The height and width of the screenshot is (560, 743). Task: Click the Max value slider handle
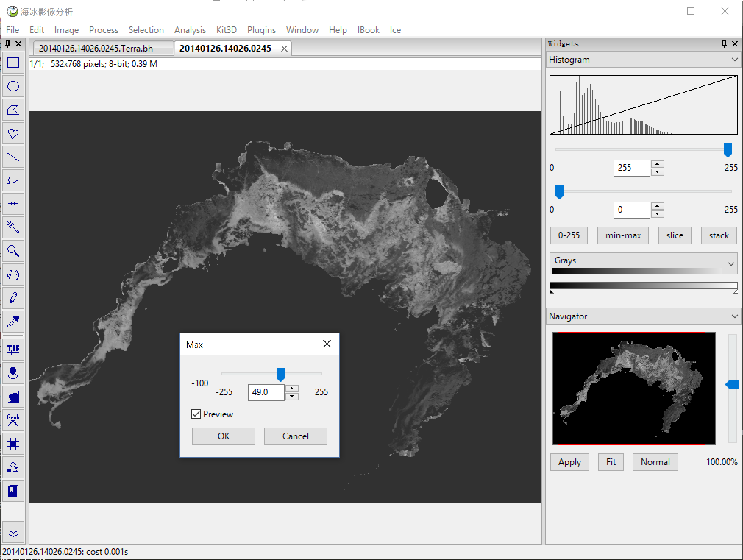tap(281, 375)
